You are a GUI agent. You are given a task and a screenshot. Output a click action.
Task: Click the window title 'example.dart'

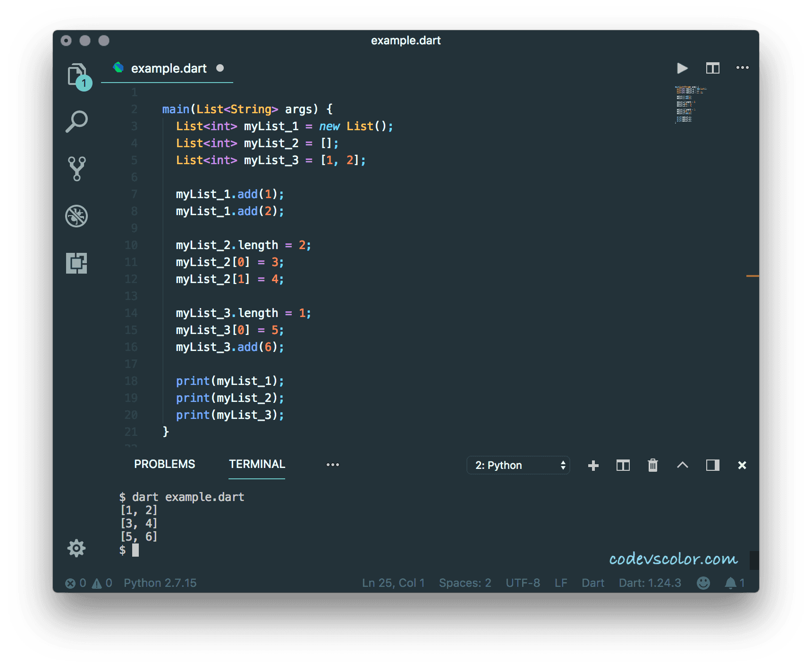406,41
